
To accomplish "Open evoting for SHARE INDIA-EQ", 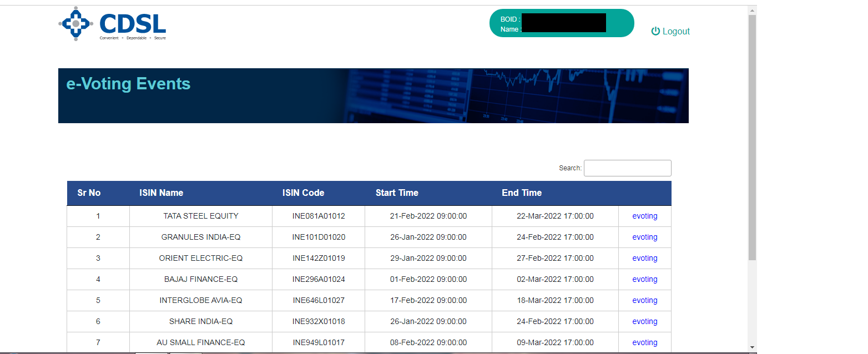I will pyautogui.click(x=645, y=322).
